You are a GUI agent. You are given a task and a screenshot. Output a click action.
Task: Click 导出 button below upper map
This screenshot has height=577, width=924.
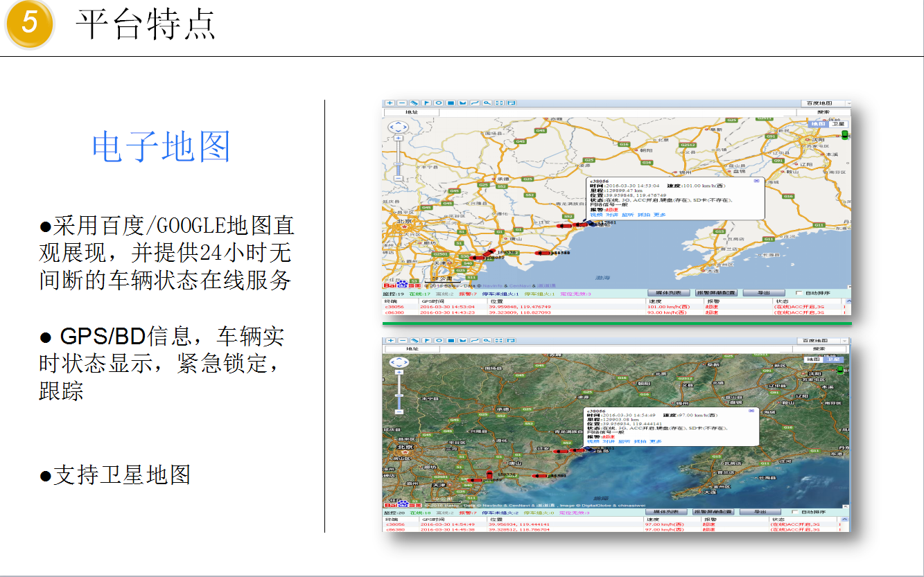(x=763, y=293)
